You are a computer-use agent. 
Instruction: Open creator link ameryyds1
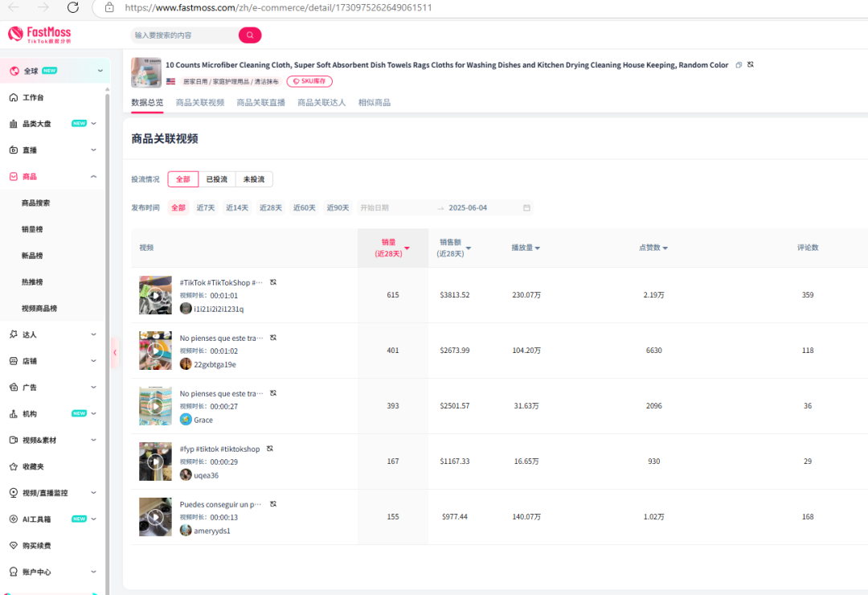(212, 531)
